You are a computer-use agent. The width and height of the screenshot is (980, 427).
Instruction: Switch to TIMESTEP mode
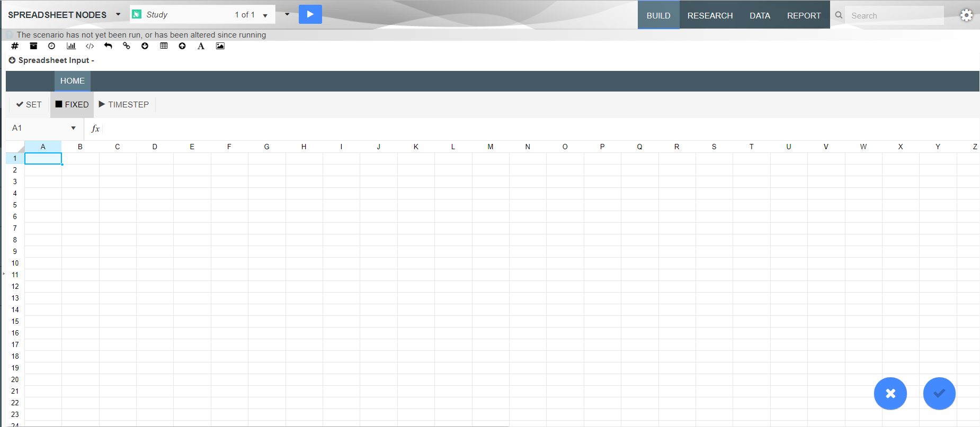pos(124,105)
